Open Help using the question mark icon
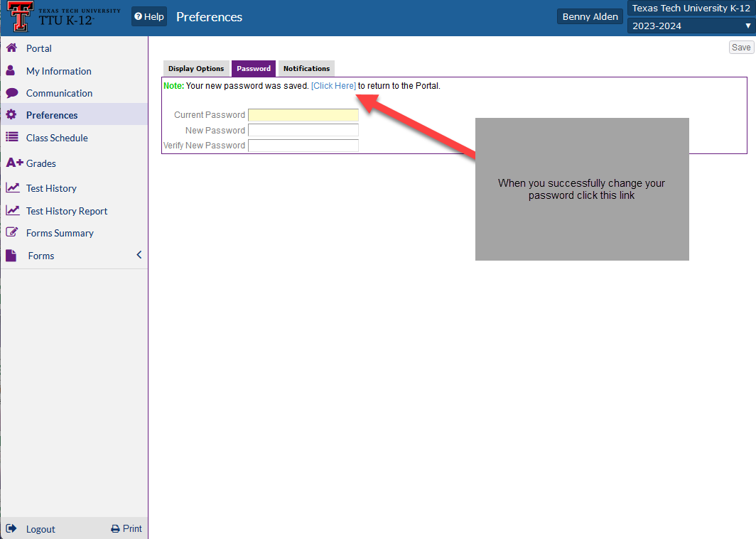The height and width of the screenshot is (539, 756). 139,16
